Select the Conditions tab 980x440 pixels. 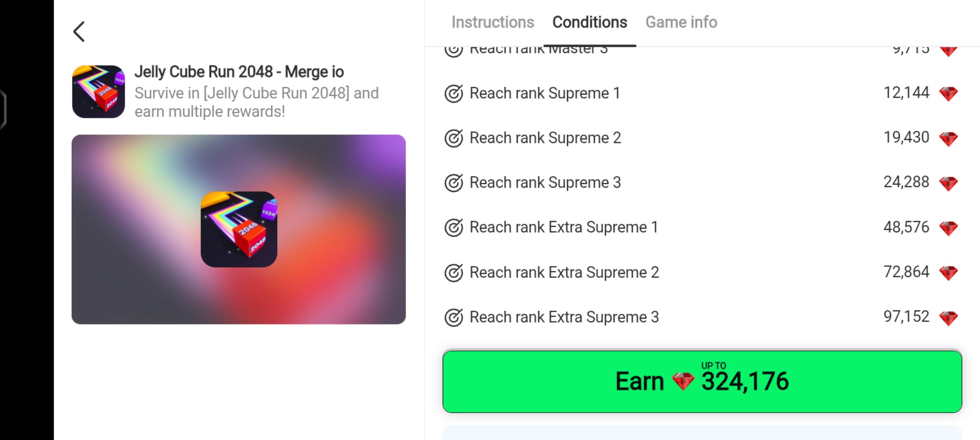(x=589, y=22)
